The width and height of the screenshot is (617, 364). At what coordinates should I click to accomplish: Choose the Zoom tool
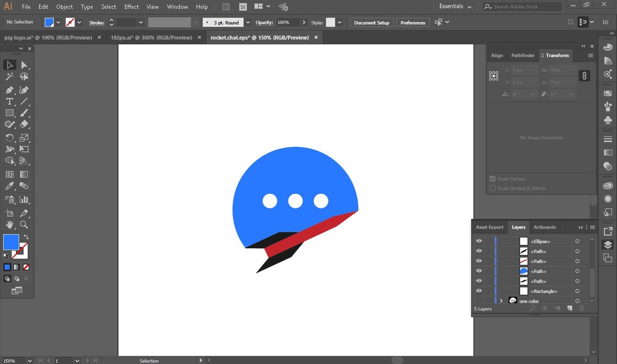coord(24,225)
